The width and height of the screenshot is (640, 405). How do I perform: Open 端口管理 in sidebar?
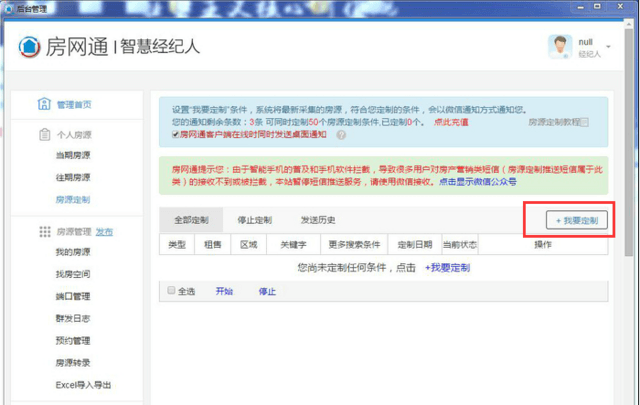click(73, 296)
